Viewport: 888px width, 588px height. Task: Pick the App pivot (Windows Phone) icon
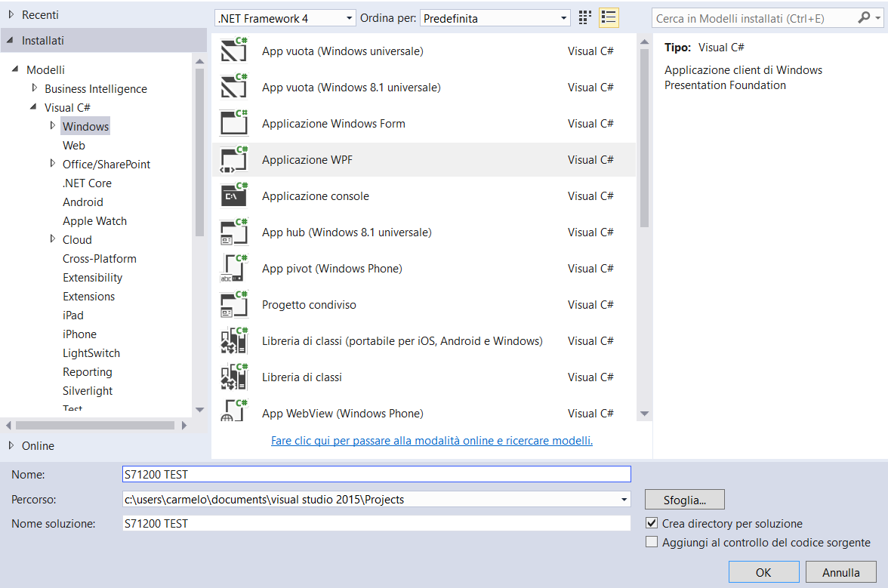coord(234,268)
